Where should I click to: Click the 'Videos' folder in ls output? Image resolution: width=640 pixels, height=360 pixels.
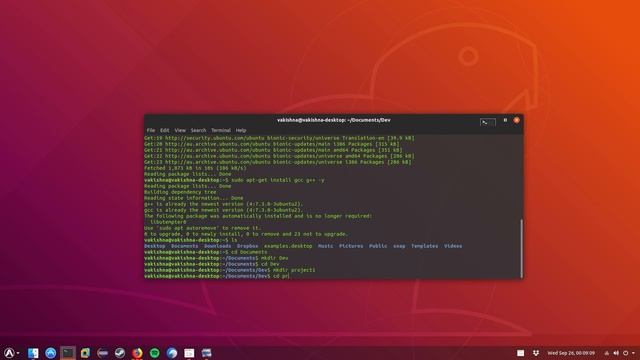[x=453, y=246]
